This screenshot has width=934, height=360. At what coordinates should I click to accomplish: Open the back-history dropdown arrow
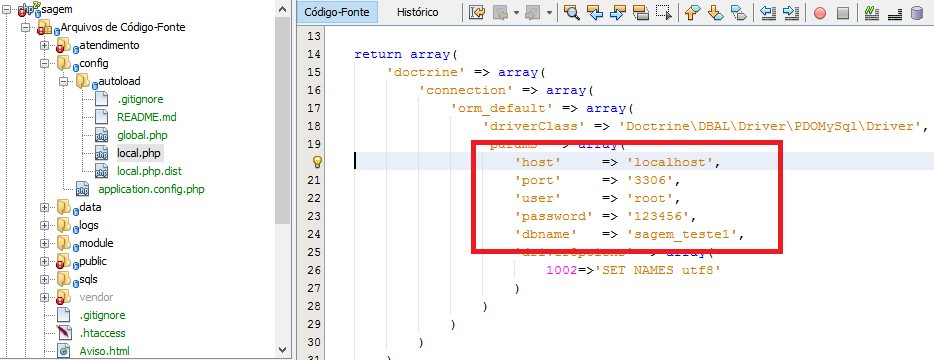(516, 13)
